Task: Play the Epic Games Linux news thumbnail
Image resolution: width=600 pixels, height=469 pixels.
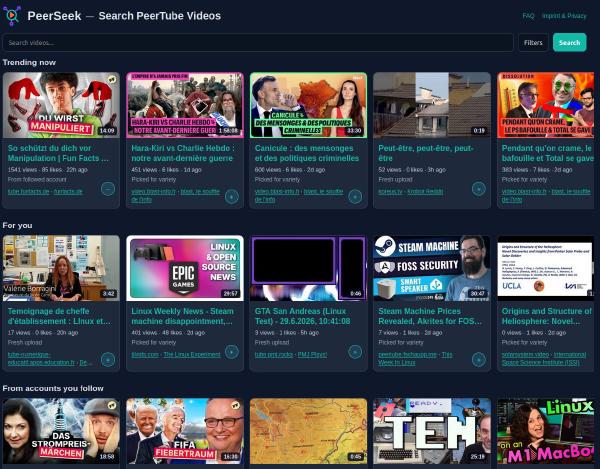Action: coord(185,268)
